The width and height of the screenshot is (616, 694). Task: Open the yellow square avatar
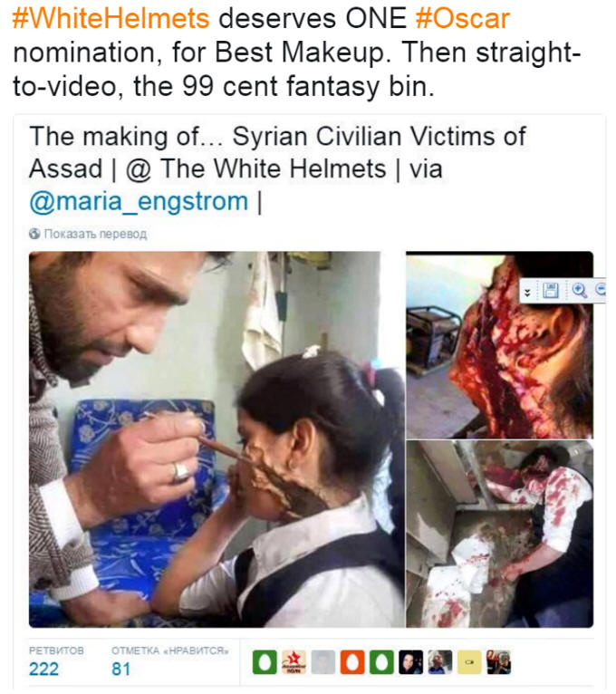469,662
